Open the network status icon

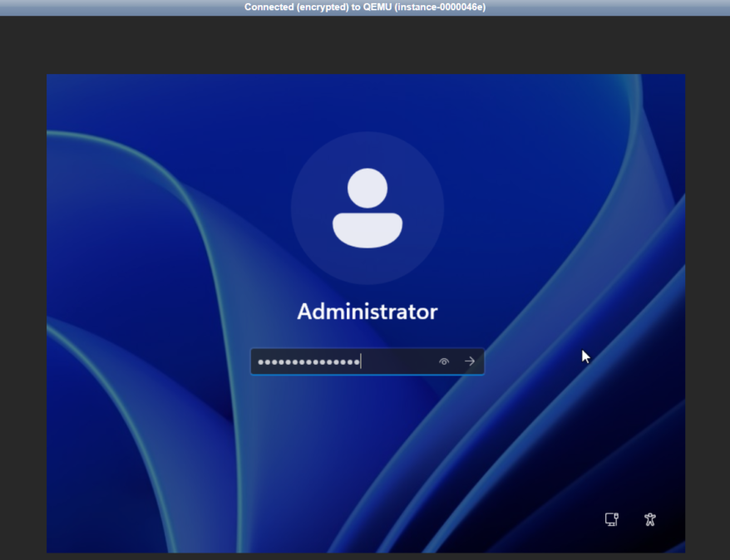[611, 519]
